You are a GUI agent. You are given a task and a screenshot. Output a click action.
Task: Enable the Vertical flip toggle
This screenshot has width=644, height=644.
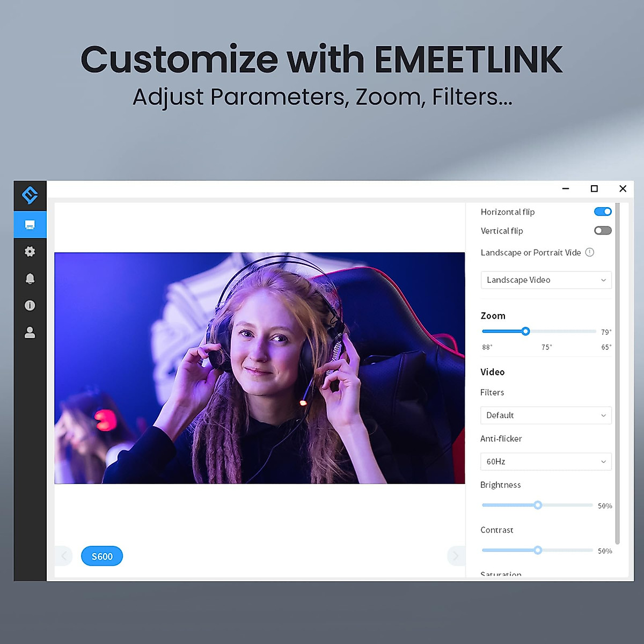[603, 231]
